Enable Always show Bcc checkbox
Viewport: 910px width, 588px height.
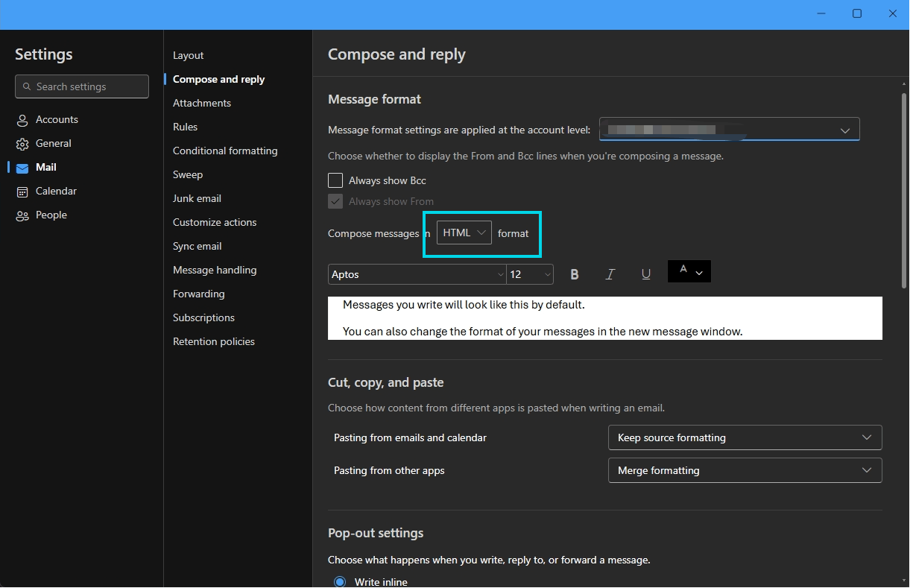click(335, 180)
